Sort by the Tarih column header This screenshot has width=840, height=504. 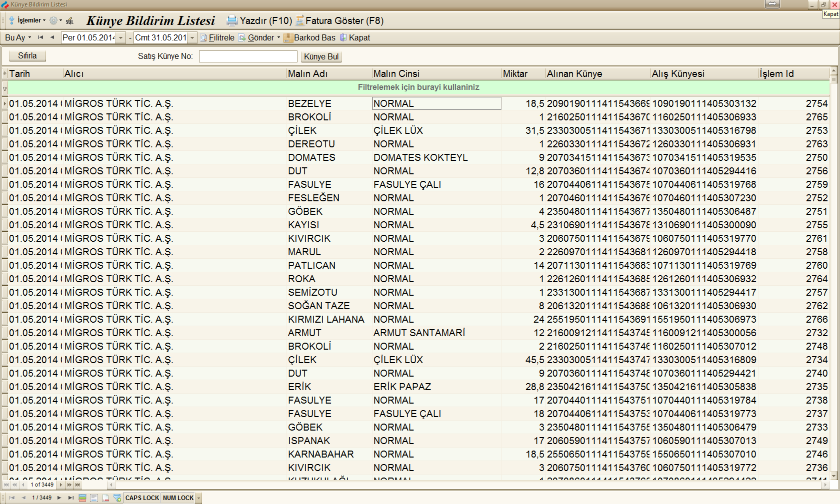(x=35, y=73)
